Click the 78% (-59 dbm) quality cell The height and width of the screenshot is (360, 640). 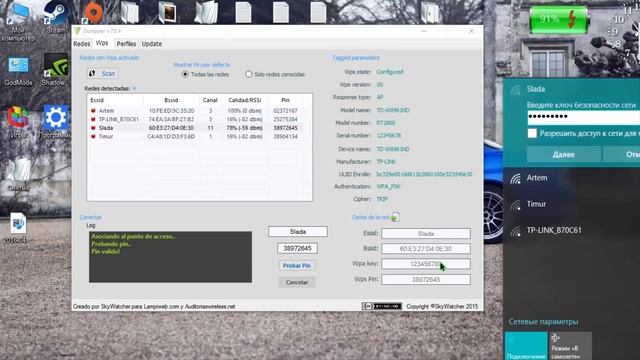point(244,128)
